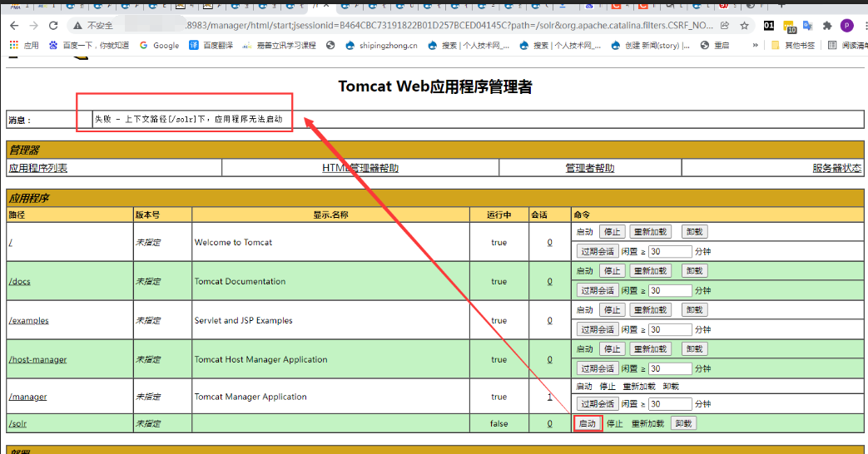Open the puzzle-piece extensions menu

coord(827,26)
